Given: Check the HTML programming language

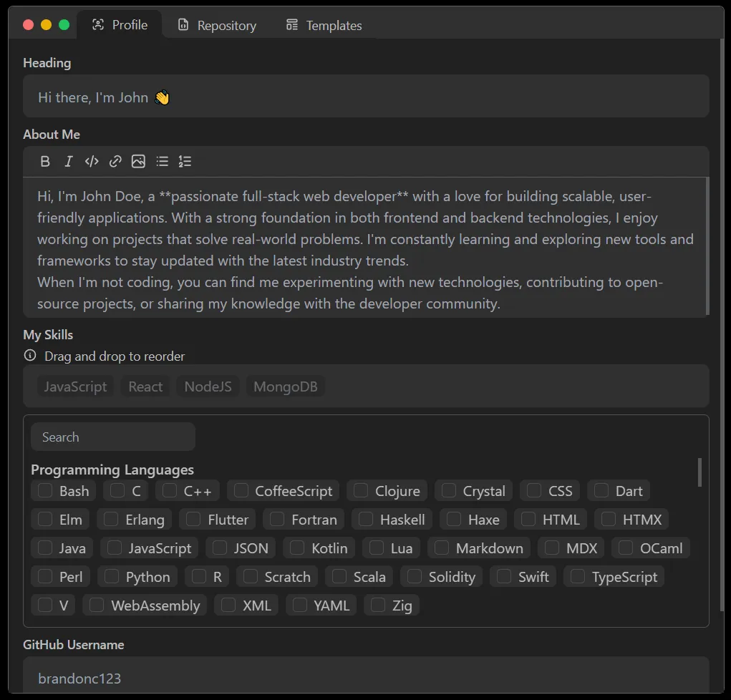Looking at the screenshot, I should (x=529, y=519).
